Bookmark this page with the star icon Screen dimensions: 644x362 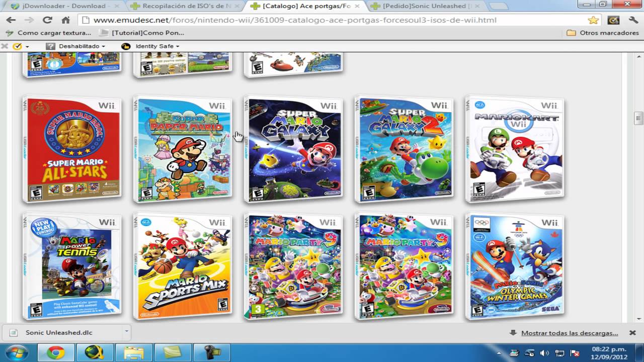tap(593, 20)
